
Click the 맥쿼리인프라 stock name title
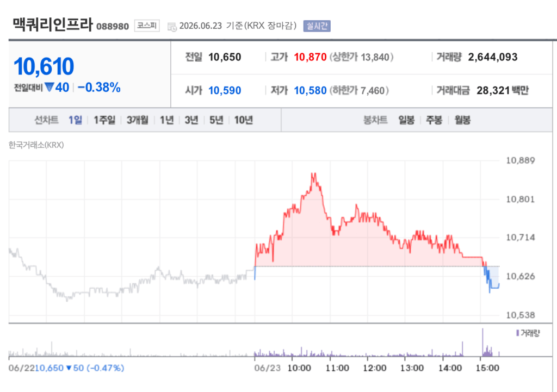[53, 25]
